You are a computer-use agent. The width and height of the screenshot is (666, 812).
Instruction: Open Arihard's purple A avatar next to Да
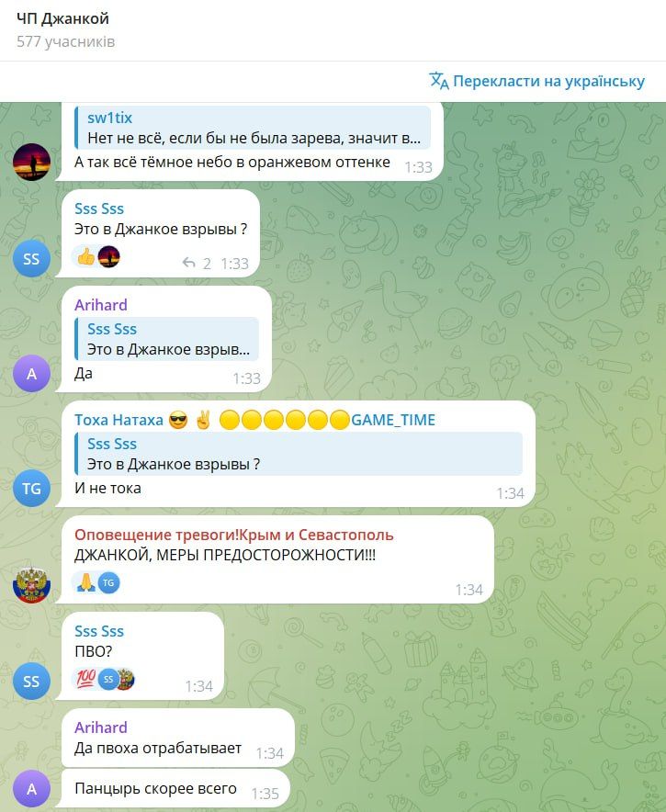(x=31, y=373)
